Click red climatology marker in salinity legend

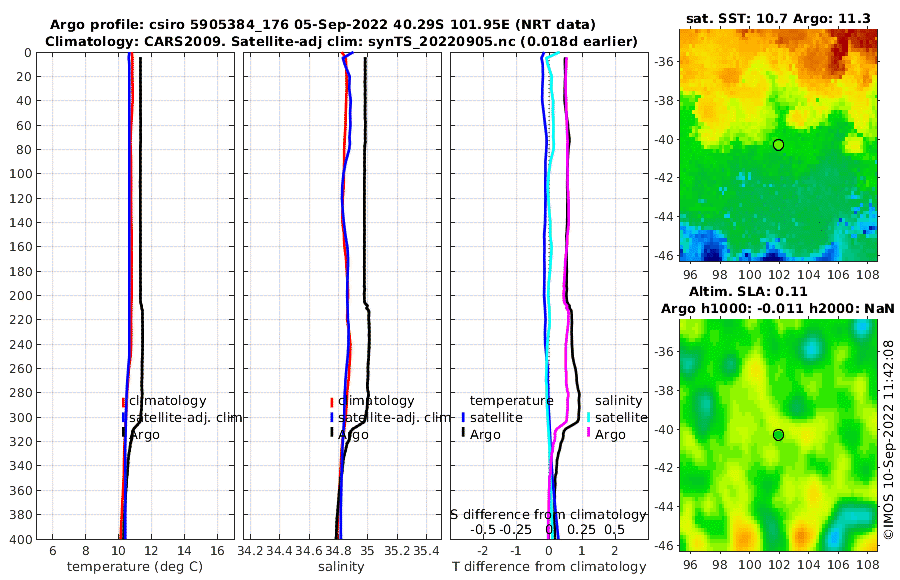coord(332,402)
